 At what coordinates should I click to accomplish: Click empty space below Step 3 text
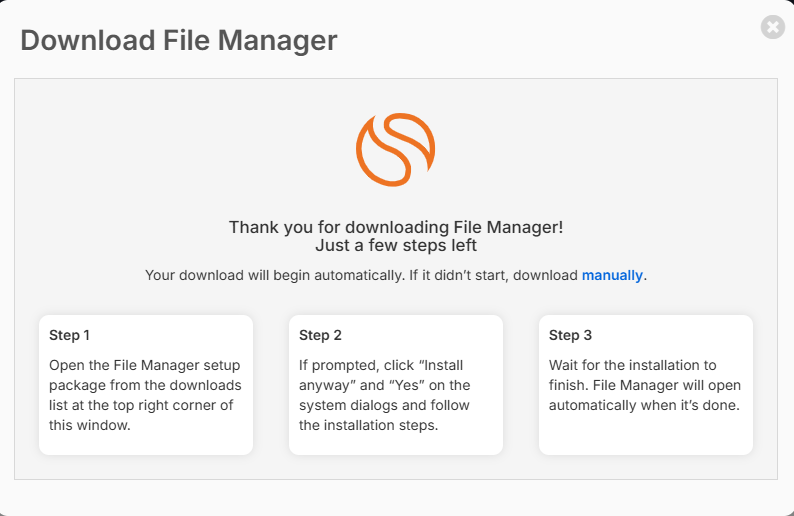(646, 433)
